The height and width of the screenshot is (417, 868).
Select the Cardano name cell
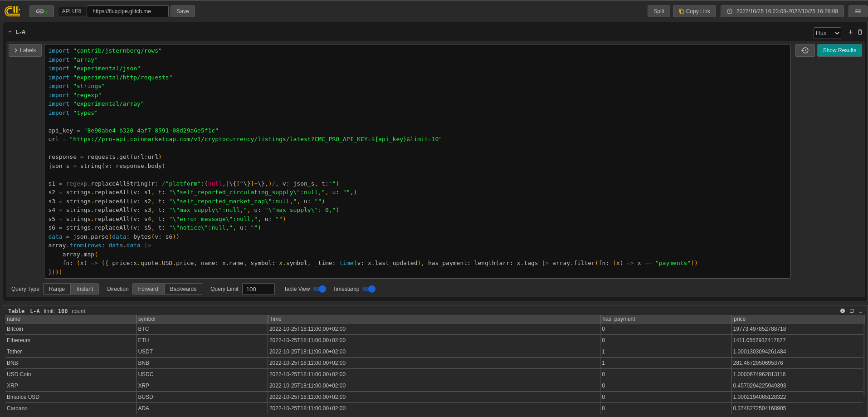pos(71,408)
